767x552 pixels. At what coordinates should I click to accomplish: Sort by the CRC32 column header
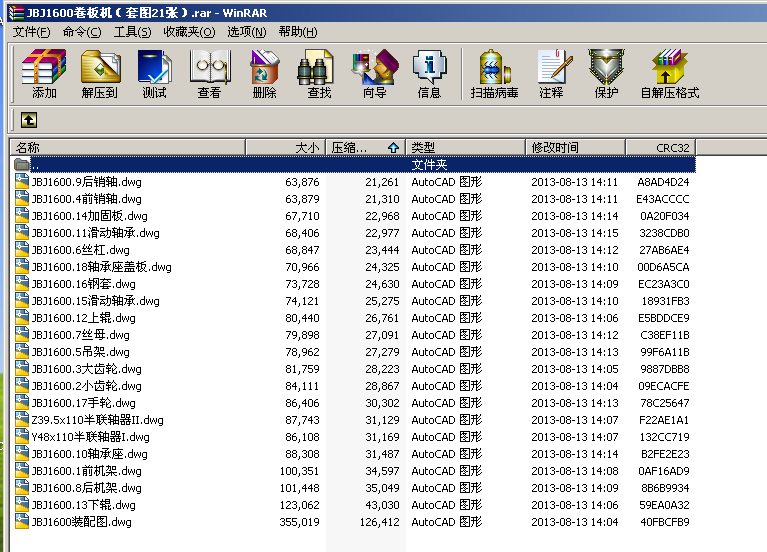660,147
